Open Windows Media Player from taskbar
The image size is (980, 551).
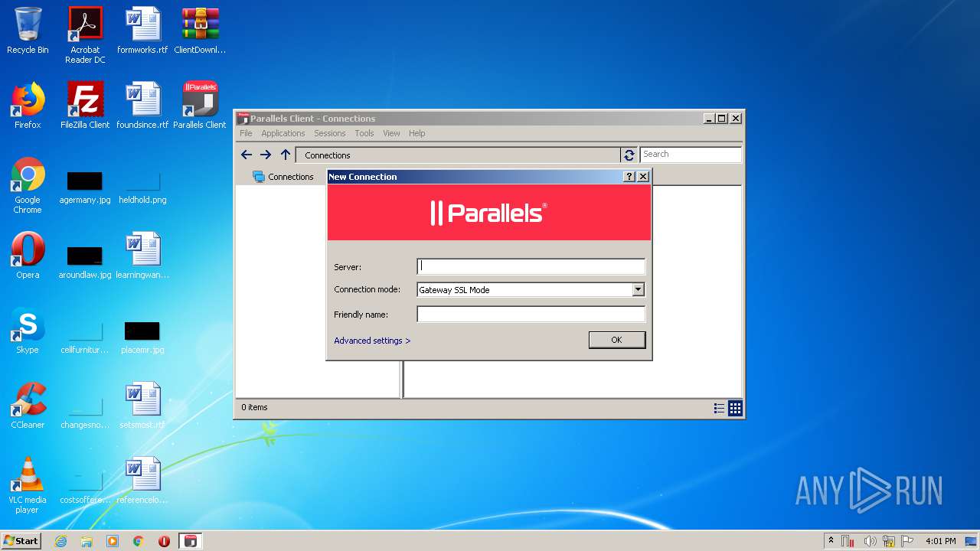coord(113,541)
